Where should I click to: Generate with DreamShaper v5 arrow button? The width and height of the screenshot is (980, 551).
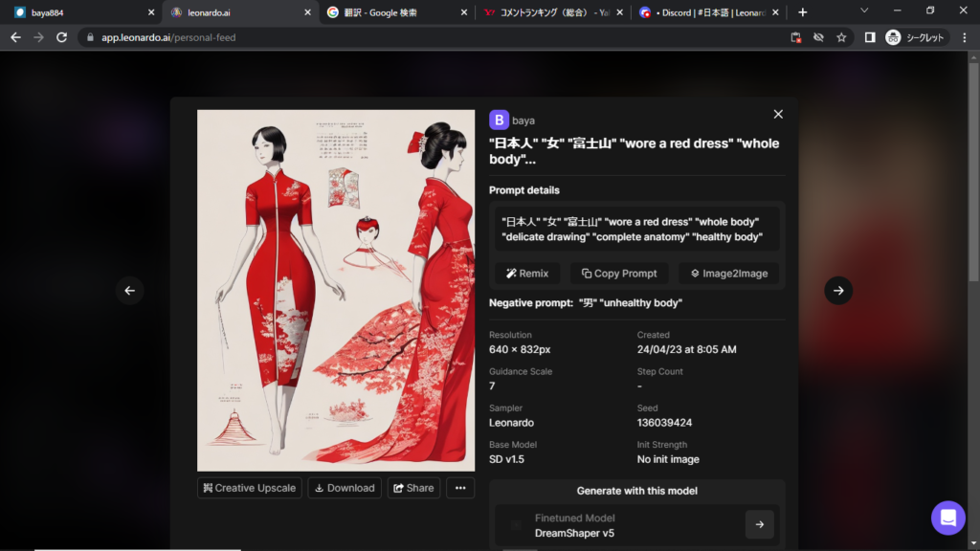point(759,524)
